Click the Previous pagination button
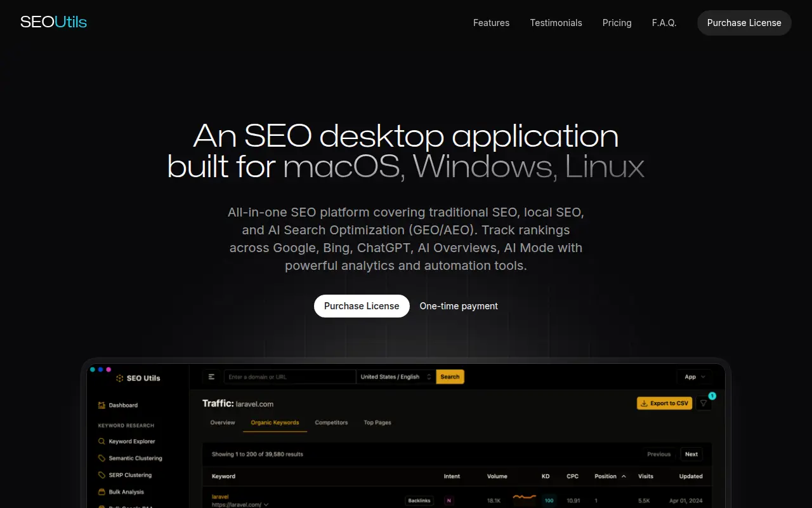 click(658, 454)
